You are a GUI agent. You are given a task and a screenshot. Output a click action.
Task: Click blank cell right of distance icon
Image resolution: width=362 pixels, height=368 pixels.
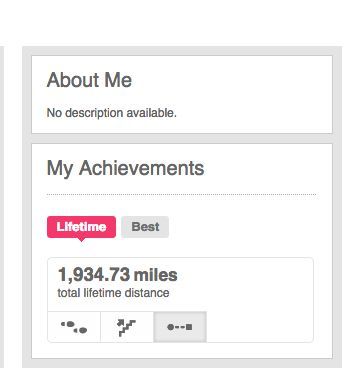tap(260, 327)
